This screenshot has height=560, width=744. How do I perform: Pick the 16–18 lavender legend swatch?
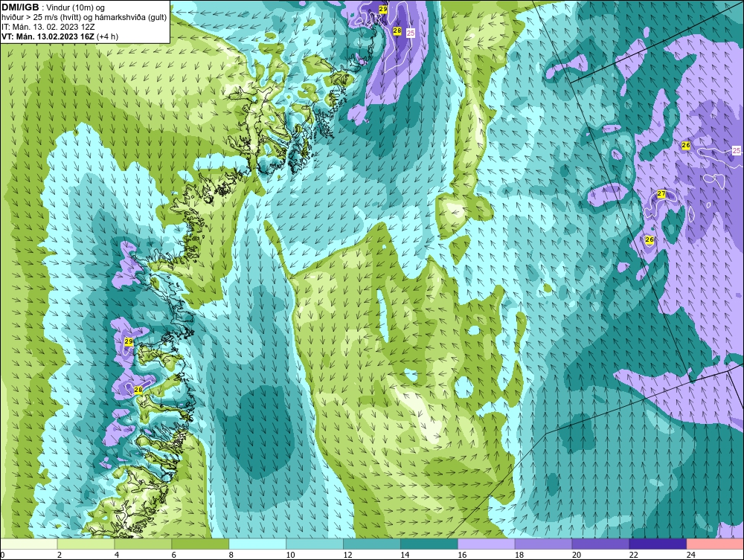tap(486, 544)
